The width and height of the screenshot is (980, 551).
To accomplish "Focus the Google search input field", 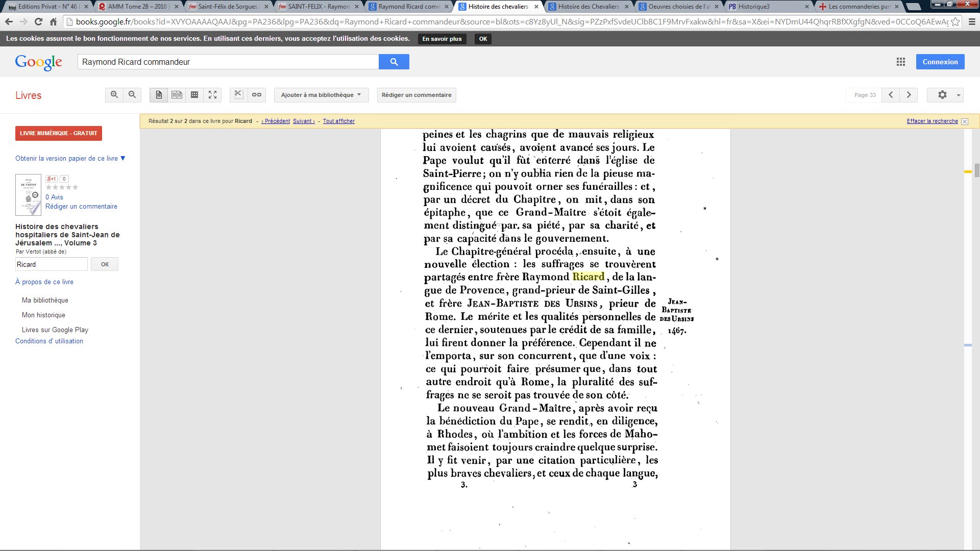I will 228,62.
